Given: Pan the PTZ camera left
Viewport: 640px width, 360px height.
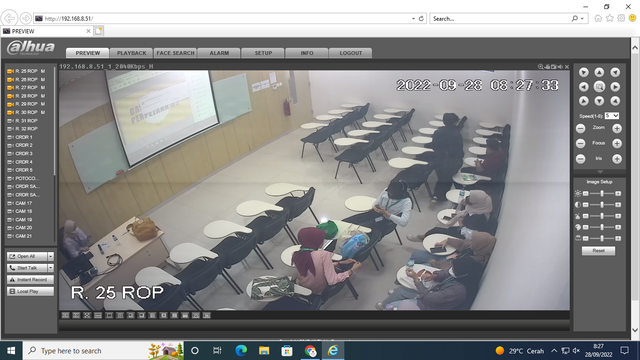Looking at the screenshot, I should [x=583, y=87].
